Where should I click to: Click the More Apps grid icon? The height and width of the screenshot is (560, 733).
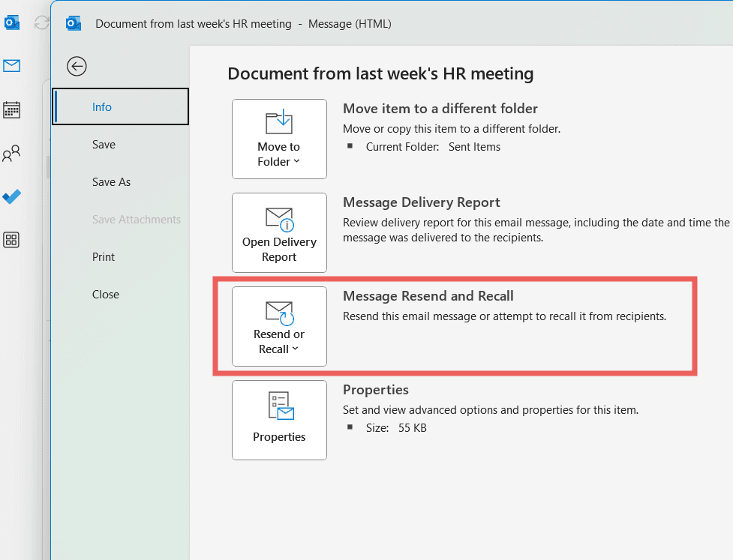(x=11, y=240)
